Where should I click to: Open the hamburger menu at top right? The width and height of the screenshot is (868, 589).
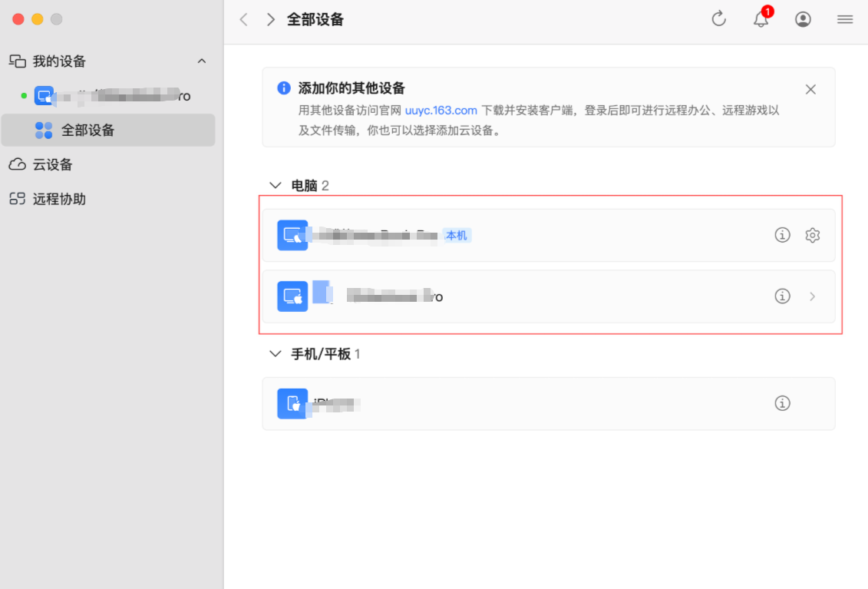[x=844, y=19]
